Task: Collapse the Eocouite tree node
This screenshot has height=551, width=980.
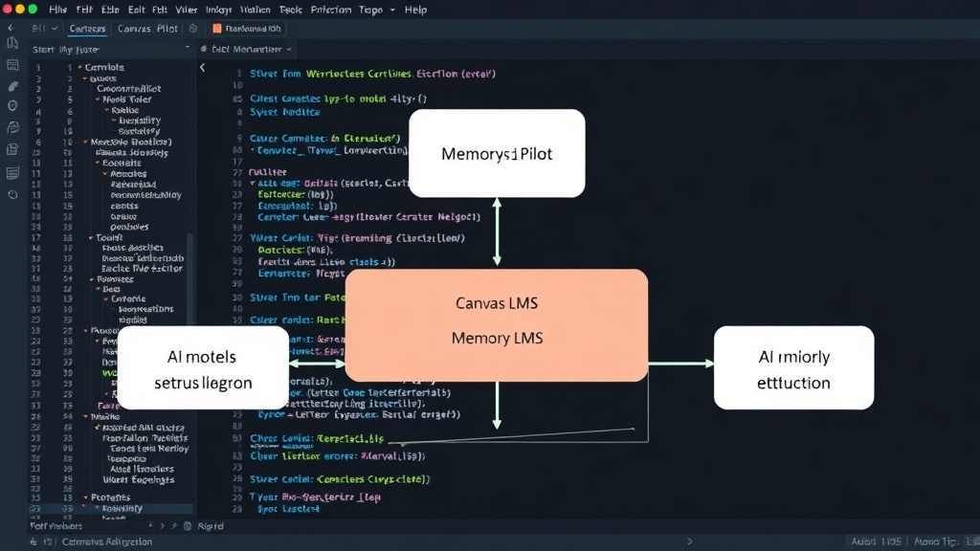Action: [x=98, y=163]
